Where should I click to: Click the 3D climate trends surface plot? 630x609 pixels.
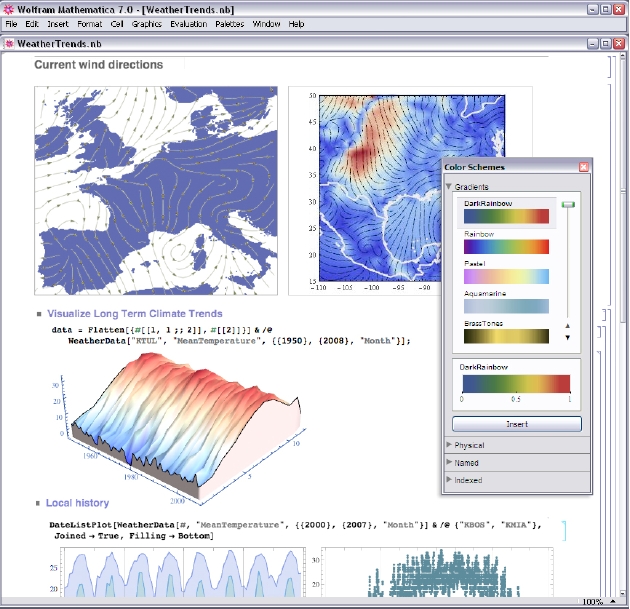[181, 428]
